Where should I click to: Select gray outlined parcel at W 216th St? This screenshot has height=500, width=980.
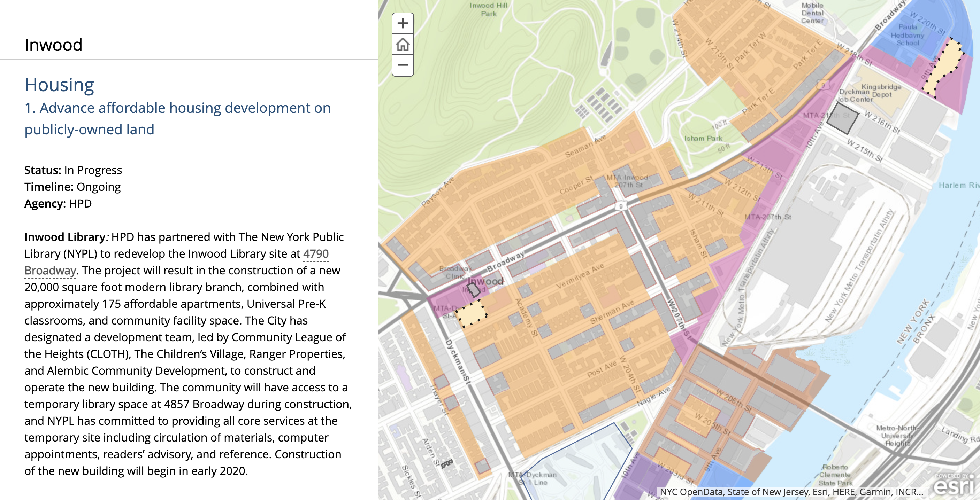coord(843,118)
